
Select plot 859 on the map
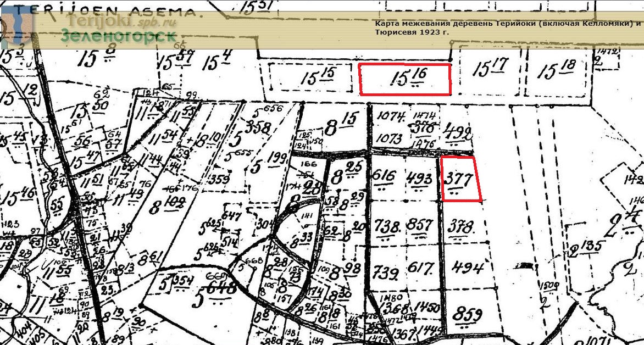pyautogui.click(x=467, y=315)
